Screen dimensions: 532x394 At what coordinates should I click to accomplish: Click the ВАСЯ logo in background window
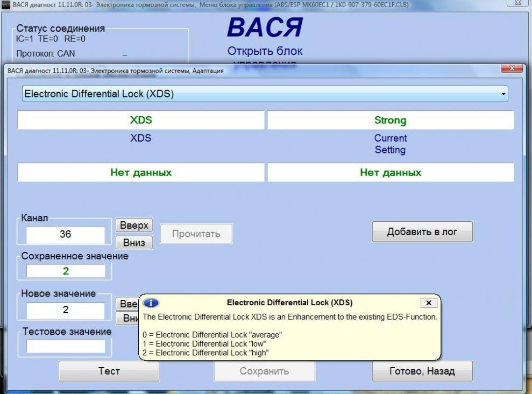click(265, 27)
